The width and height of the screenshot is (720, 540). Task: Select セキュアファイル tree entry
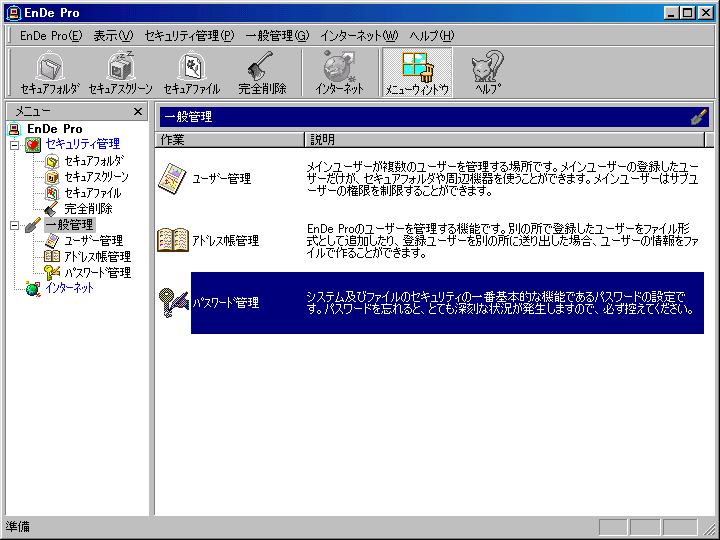pos(93,193)
